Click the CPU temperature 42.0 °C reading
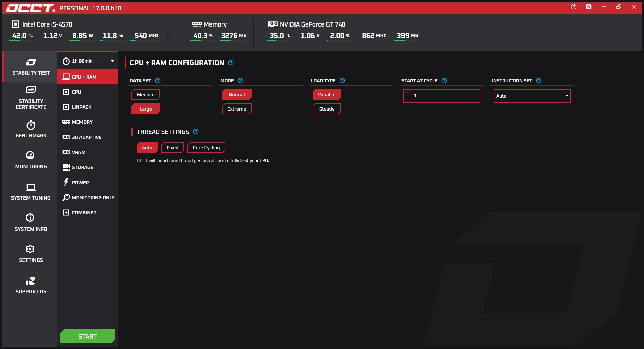 [x=23, y=35]
